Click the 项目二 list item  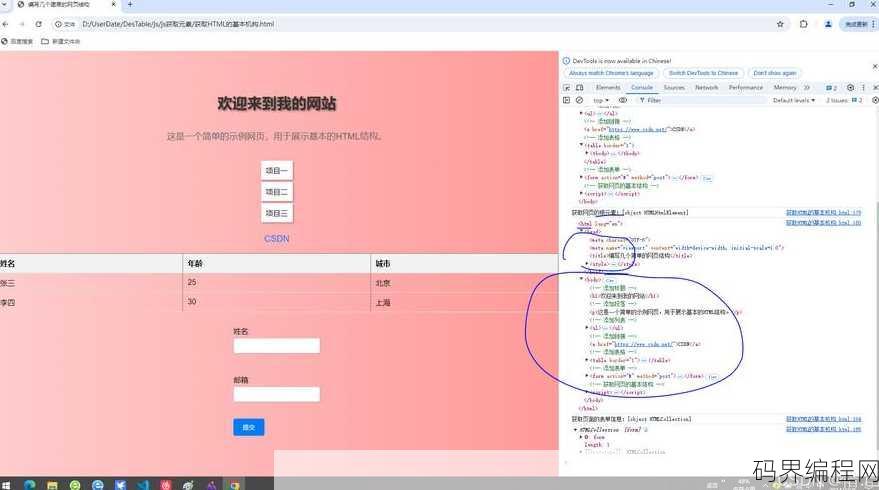click(276, 192)
